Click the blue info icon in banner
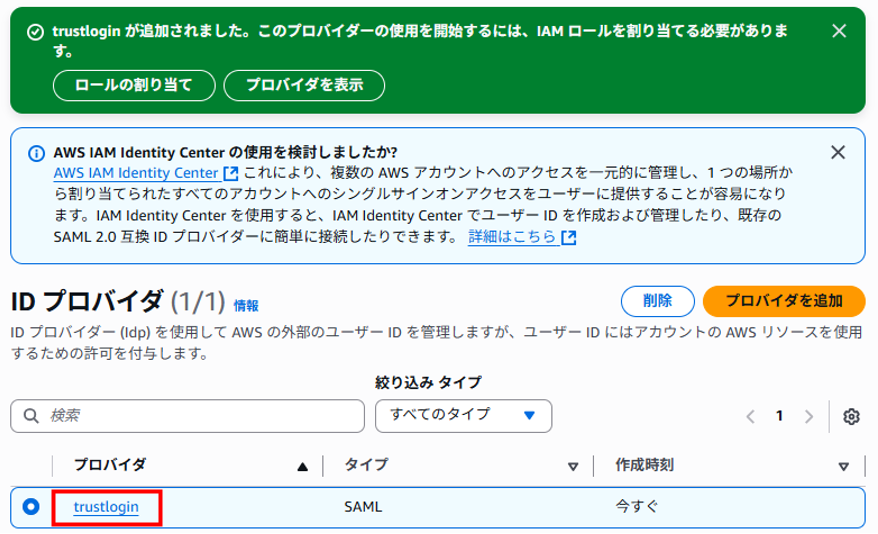The image size is (878, 534). (x=36, y=154)
